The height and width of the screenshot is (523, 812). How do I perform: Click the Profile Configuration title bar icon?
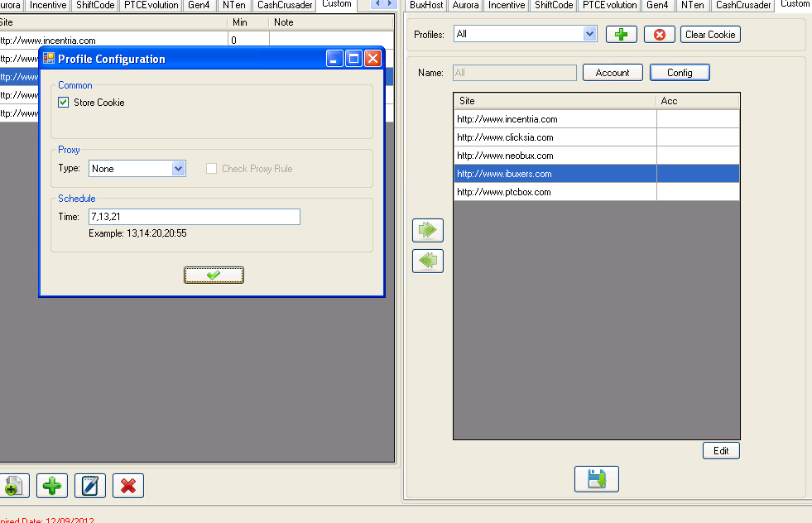point(49,59)
